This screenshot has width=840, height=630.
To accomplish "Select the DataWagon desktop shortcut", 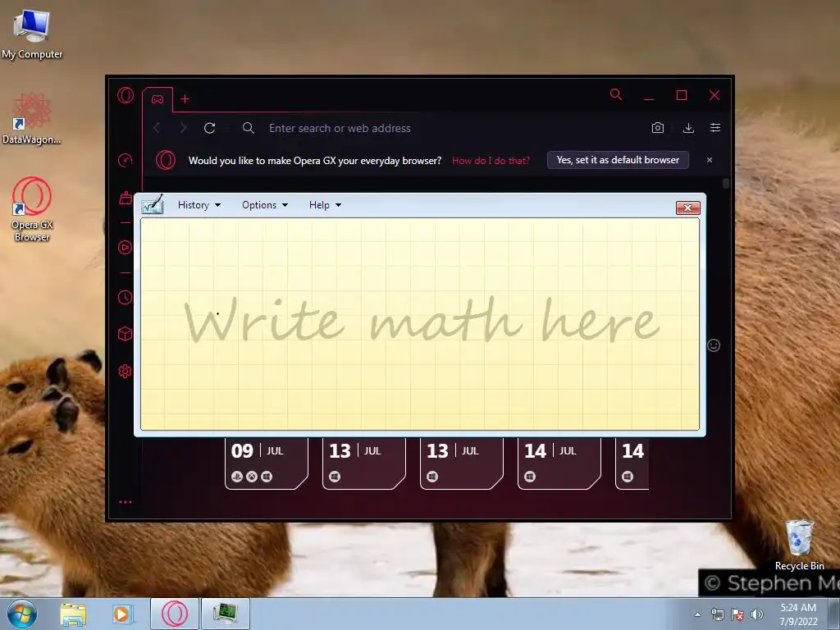I will [x=32, y=119].
